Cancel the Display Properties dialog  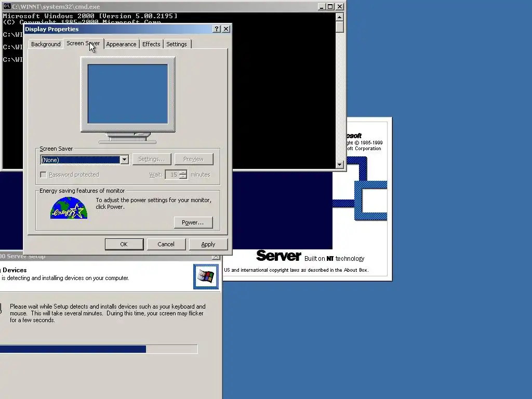[x=166, y=244]
